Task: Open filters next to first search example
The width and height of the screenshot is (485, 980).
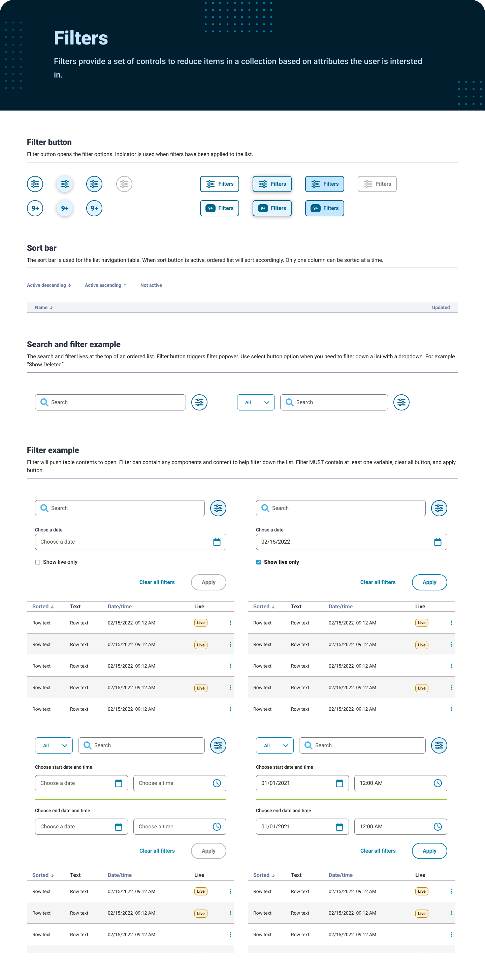Action: tap(199, 402)
